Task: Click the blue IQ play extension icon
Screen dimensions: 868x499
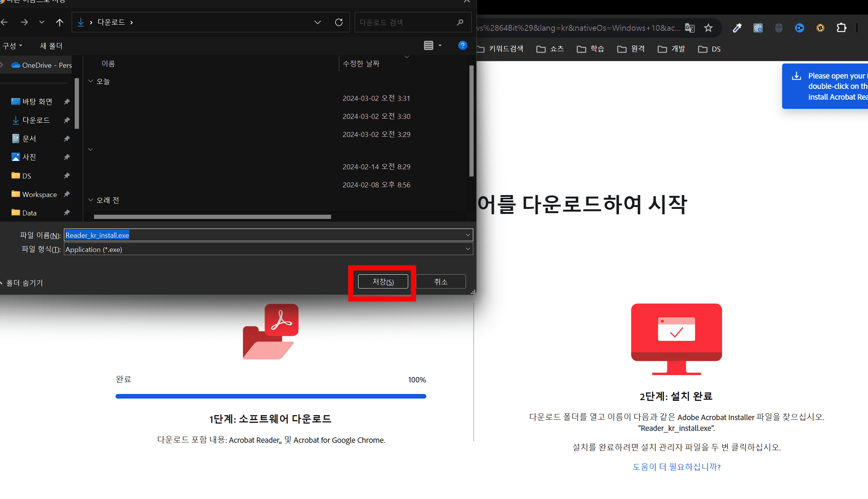Action: coord(799,28)
